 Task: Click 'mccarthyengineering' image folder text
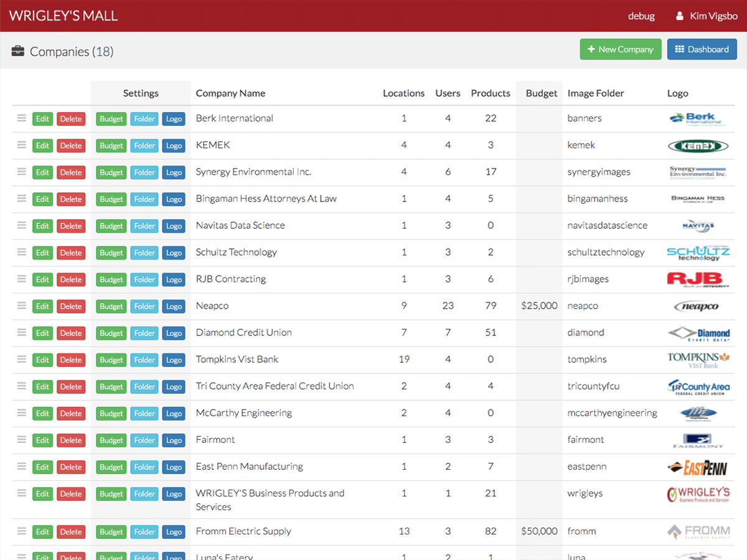[613, 413]
